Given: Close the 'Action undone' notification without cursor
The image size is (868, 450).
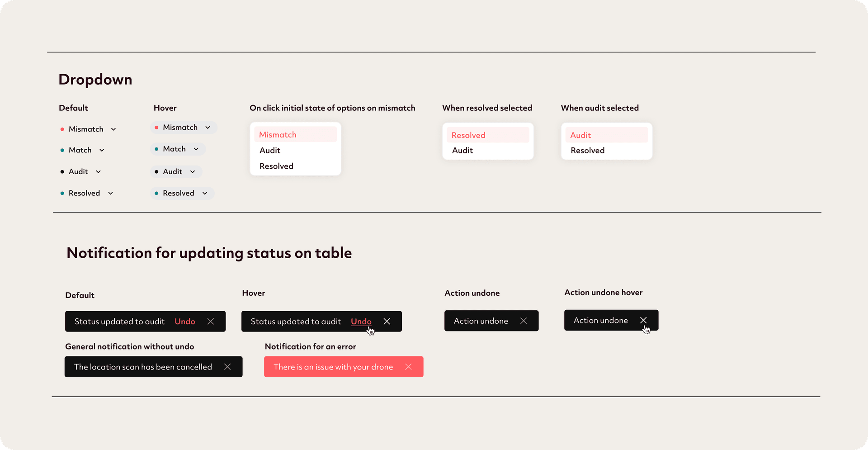Looking at the screenshot, I should coord(524,321).
